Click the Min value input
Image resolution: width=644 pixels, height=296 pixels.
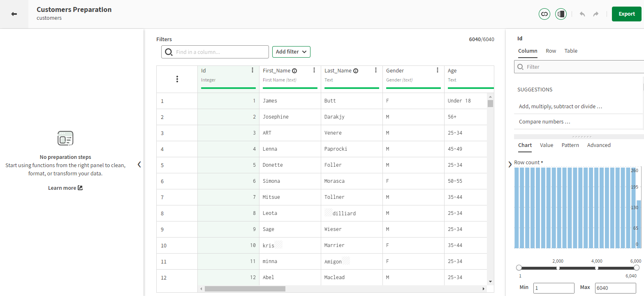554,288
